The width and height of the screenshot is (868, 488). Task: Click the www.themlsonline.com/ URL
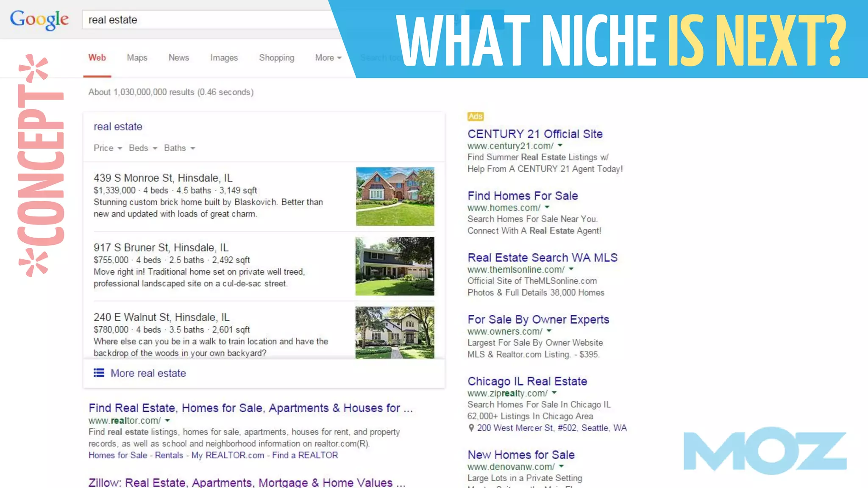516,269
